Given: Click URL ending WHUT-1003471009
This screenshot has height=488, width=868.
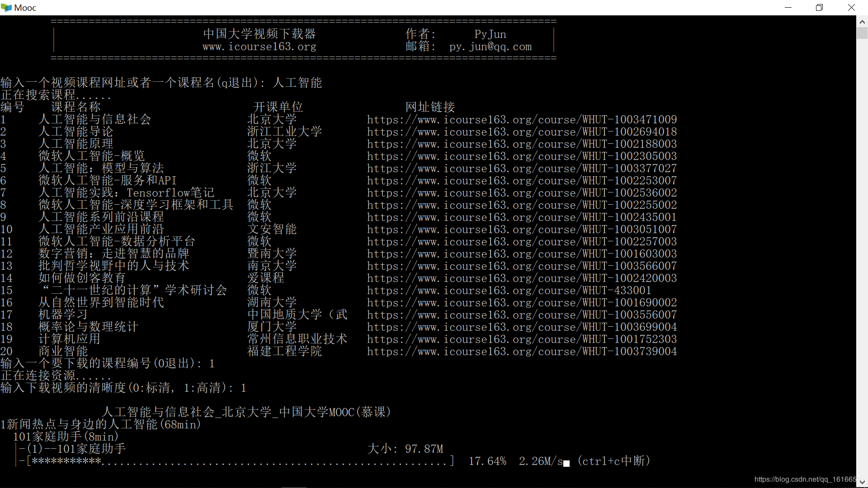Looking at the screenshot, I should click(522, 120).
